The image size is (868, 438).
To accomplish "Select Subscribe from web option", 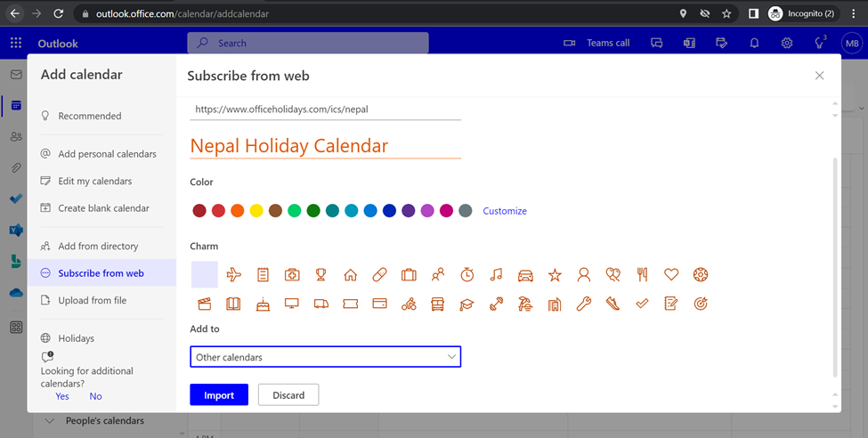I will click(101, 273).
